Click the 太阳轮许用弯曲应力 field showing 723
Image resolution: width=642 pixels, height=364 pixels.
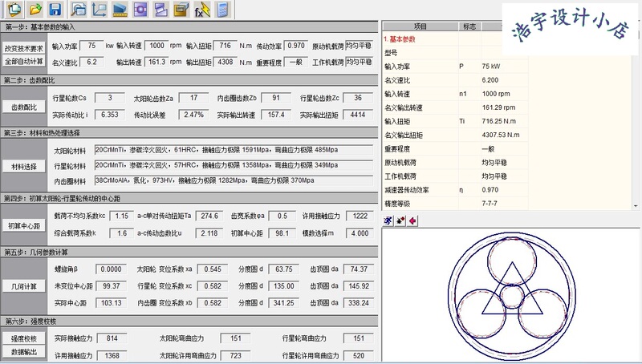coord(235,356)
